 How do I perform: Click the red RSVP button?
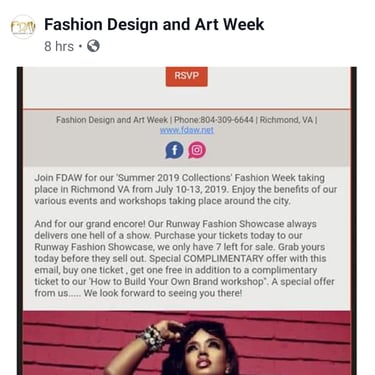pyautogui.click(x=187, y=76)
